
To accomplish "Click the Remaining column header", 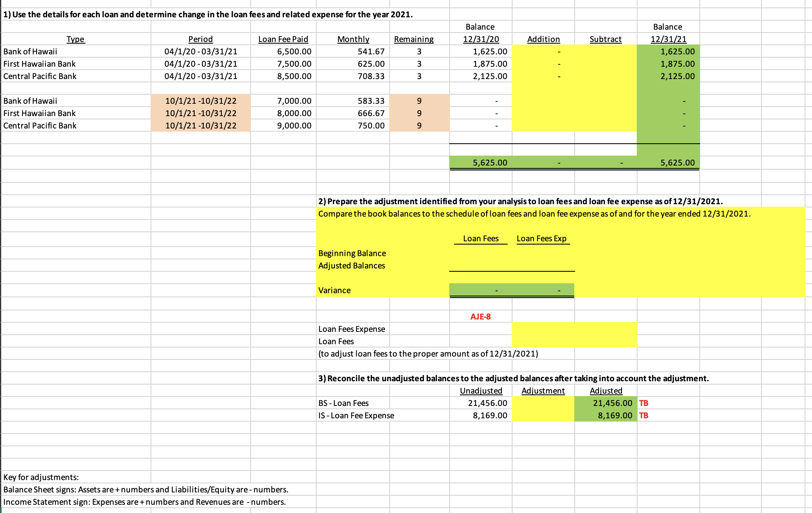I will (413, 39).
